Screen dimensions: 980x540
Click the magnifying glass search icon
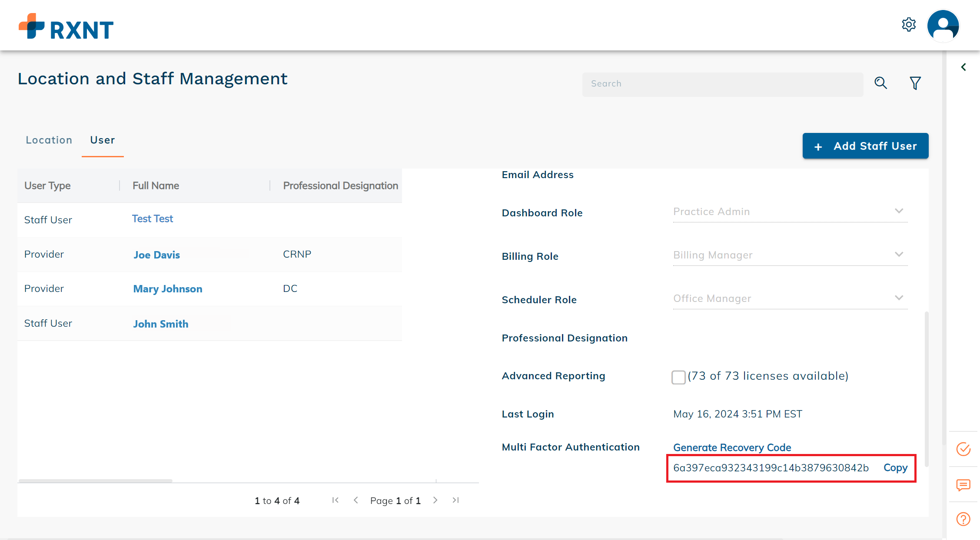(880, 83)
